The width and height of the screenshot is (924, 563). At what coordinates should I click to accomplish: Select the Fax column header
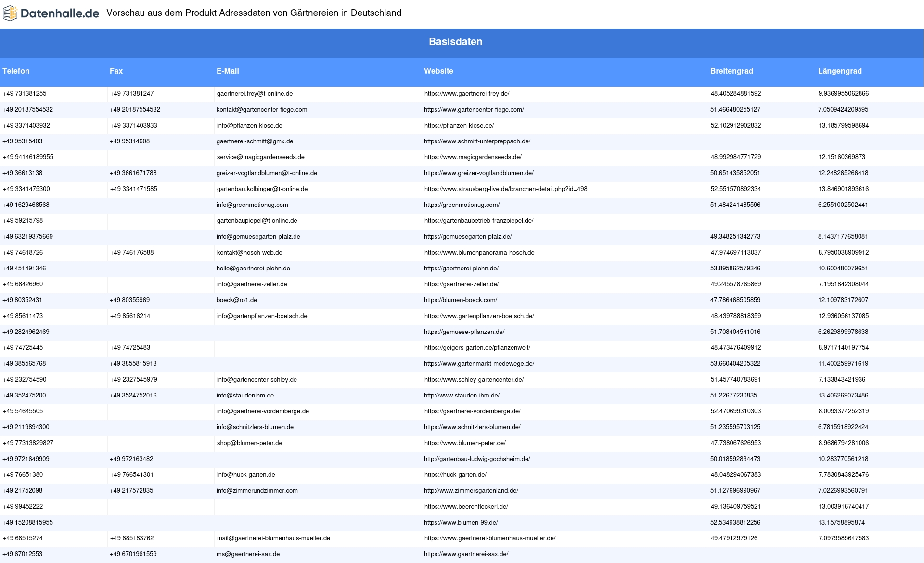[116, 71]
